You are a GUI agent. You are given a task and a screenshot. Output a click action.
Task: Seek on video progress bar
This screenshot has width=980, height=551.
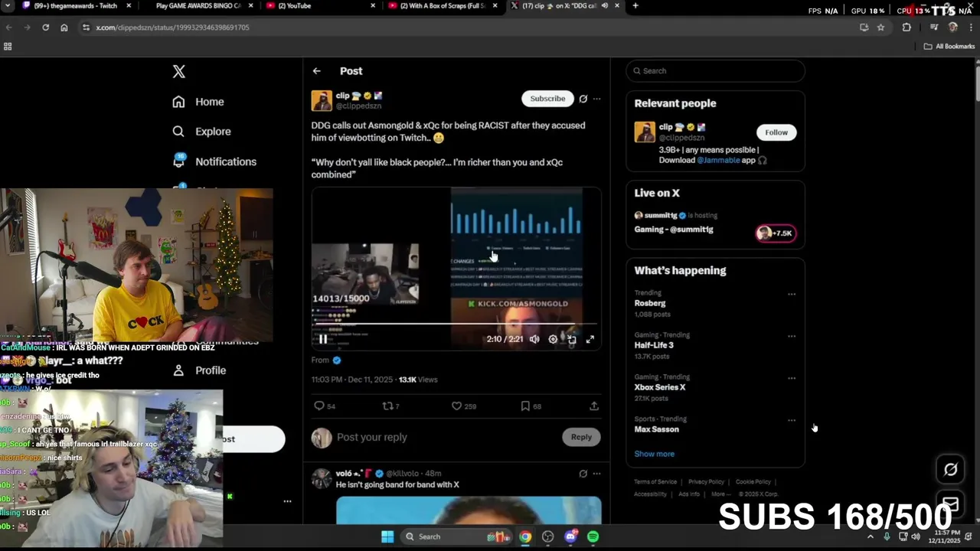[x=456, y=324]
